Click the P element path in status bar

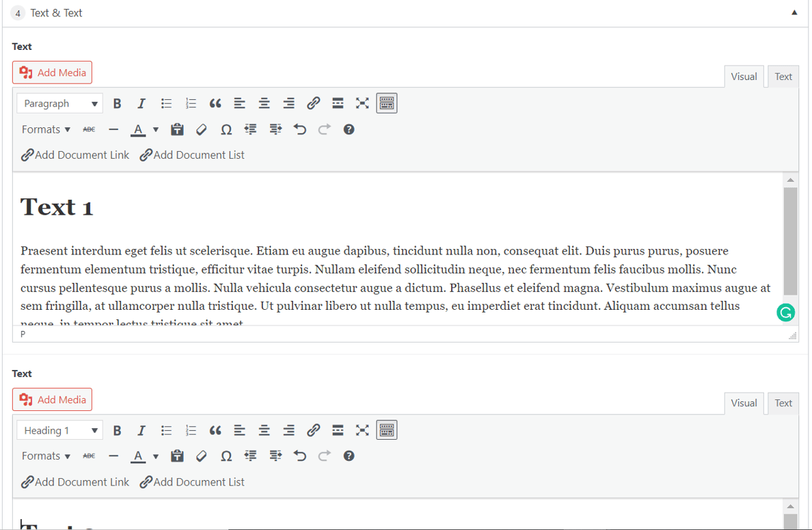23,334
